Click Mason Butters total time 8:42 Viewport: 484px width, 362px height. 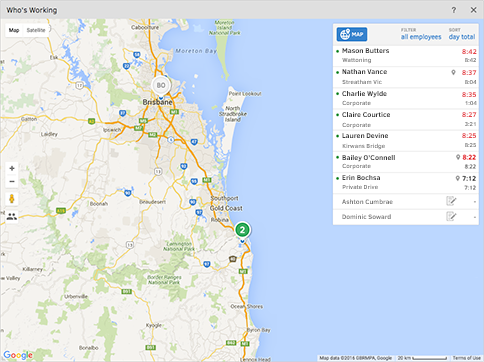[469, 52]
